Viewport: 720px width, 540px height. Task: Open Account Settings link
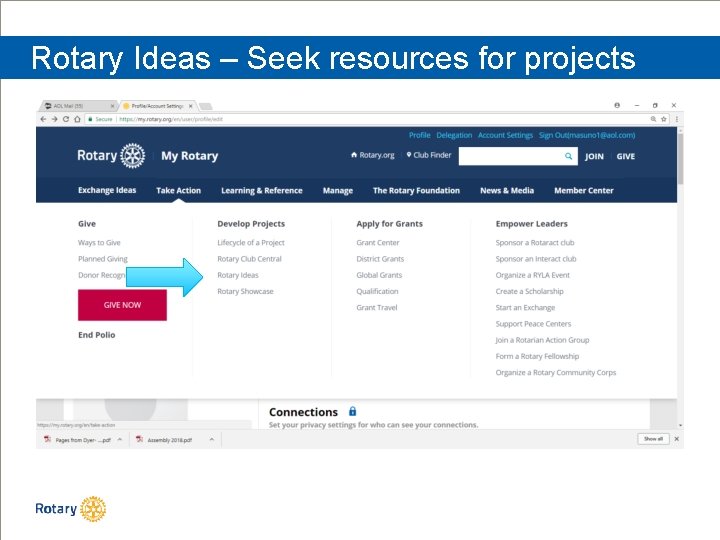click(505, 135)
